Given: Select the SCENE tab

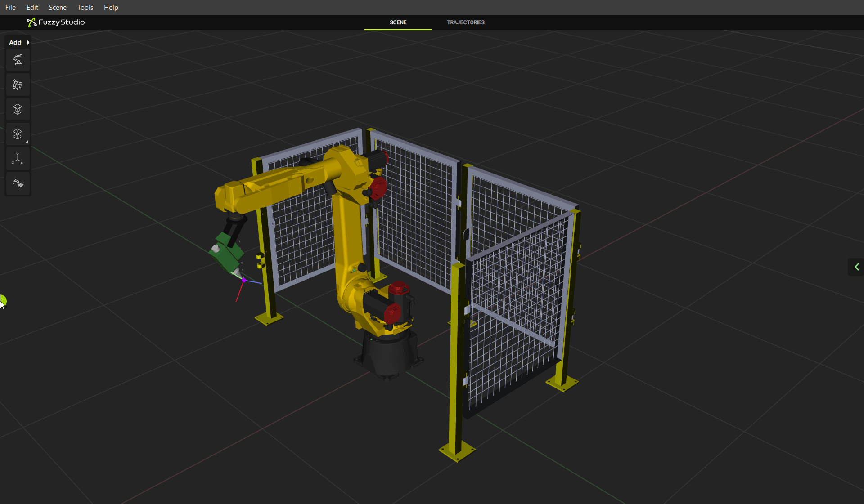Looking at the screenshot, I should (x=398, y=22).
